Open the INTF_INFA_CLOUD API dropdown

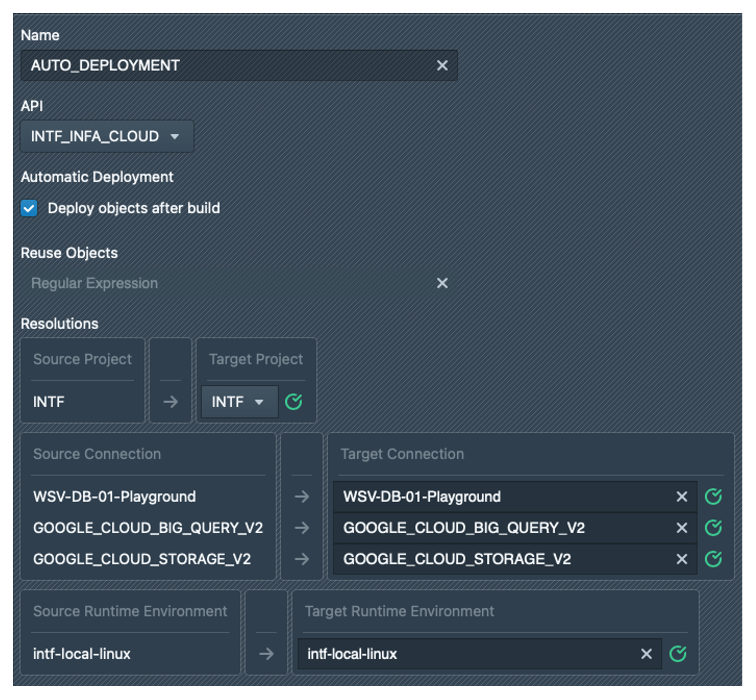[x=106, y=136]
